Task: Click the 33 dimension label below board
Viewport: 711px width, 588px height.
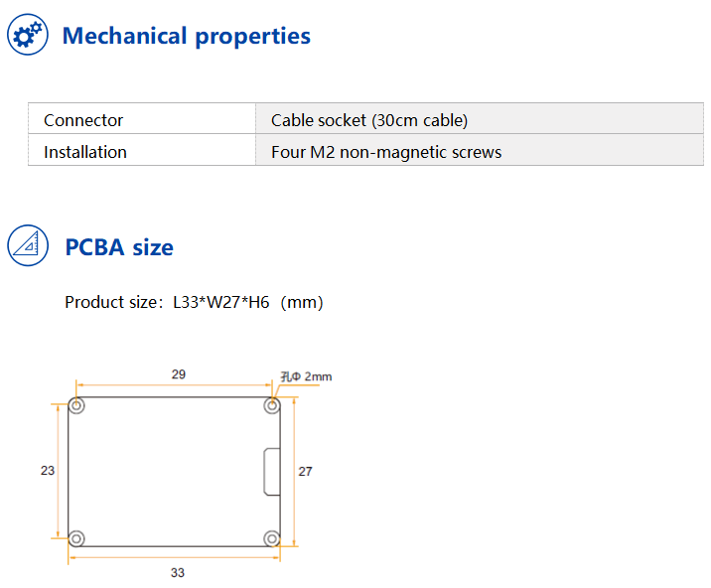Action: click(x=178, y=572)
